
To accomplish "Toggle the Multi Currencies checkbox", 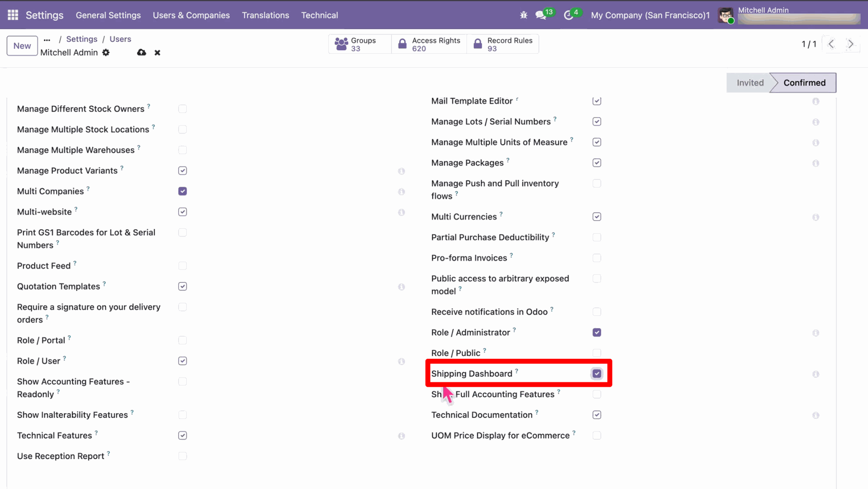I will pos(597,217).
